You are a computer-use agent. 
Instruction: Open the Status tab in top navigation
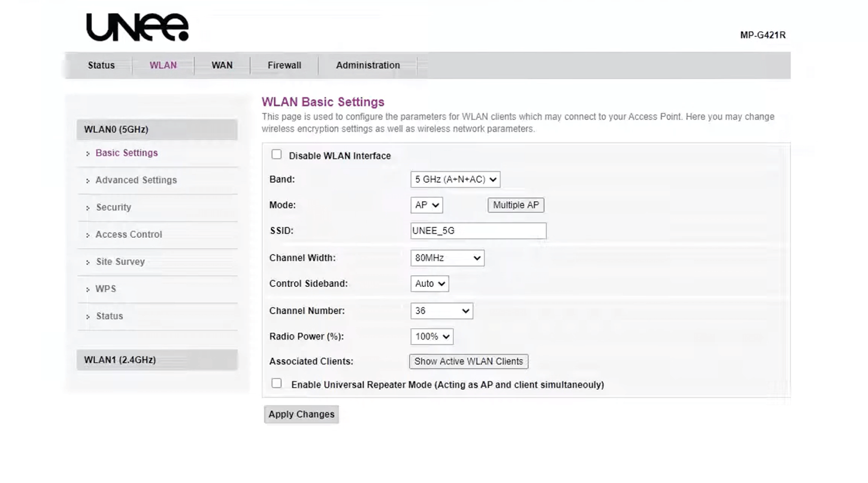click(101, 65)
